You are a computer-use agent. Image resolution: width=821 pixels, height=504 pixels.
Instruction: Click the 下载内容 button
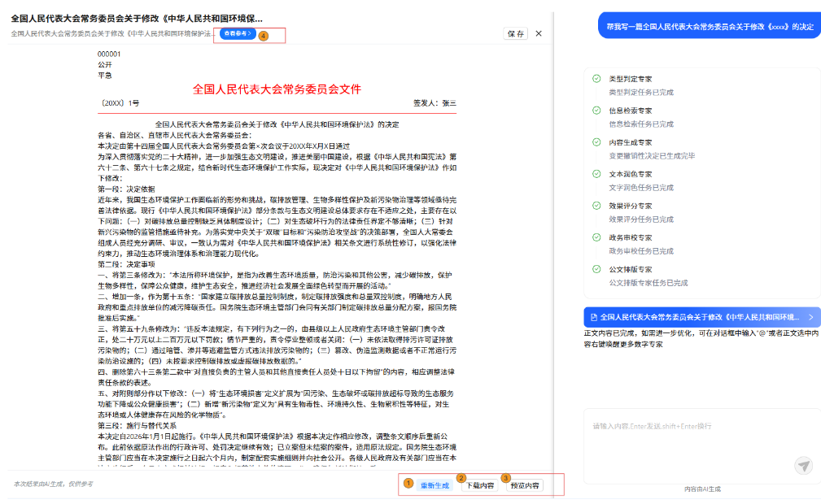[x=478, y=486]
